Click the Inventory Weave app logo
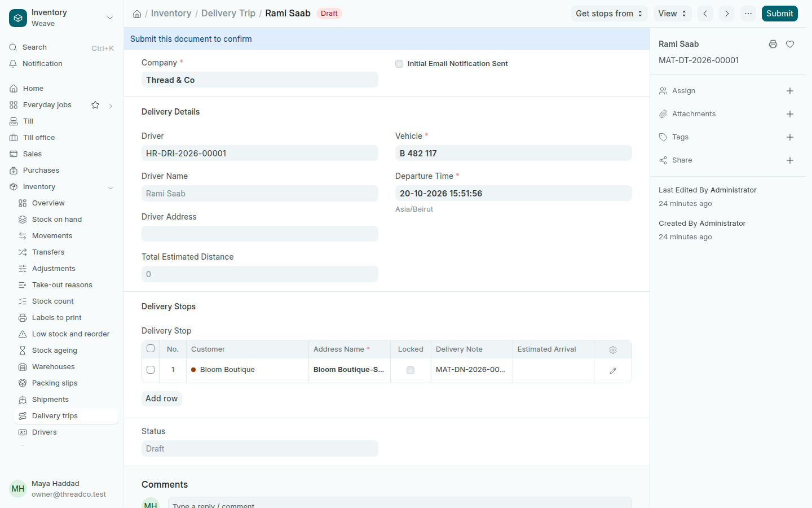This screenshot has height=508, width=812. click(x=18, y=18)
